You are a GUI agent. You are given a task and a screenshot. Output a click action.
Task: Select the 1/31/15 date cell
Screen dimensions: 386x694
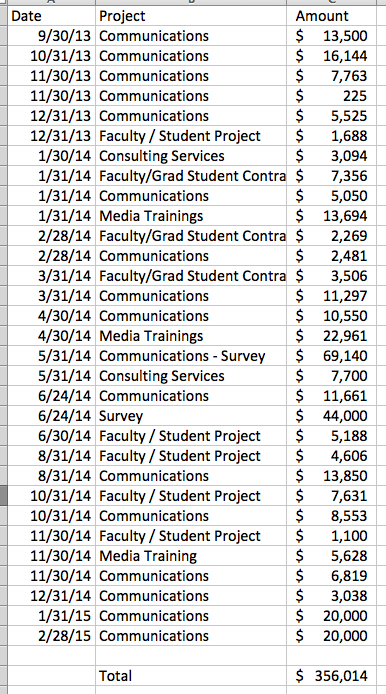click(x=51, y=616)
